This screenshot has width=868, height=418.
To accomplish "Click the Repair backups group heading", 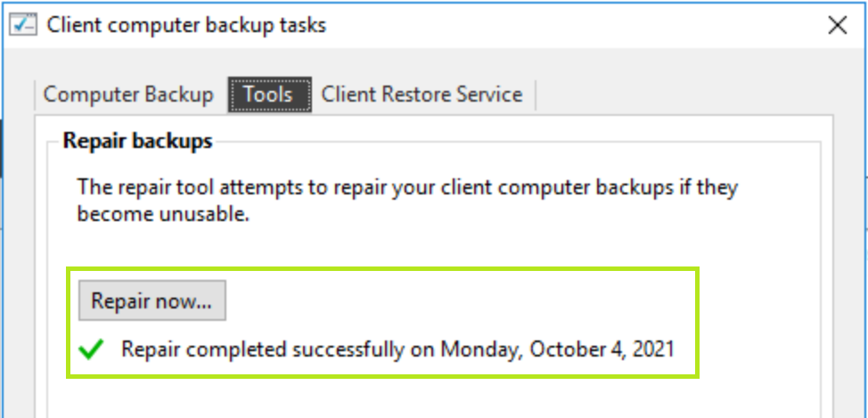I will click(x=138, y=141).
